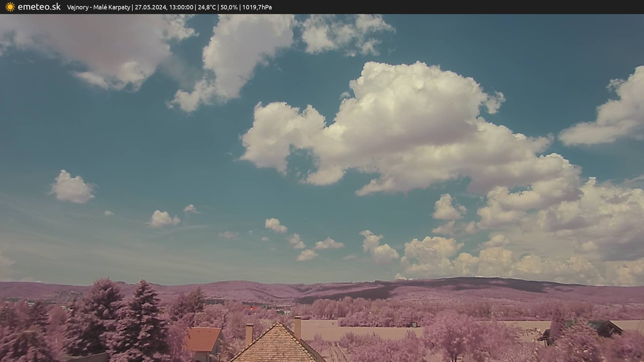Click the 1019,7hPa pressure reading

click(257, 7)
